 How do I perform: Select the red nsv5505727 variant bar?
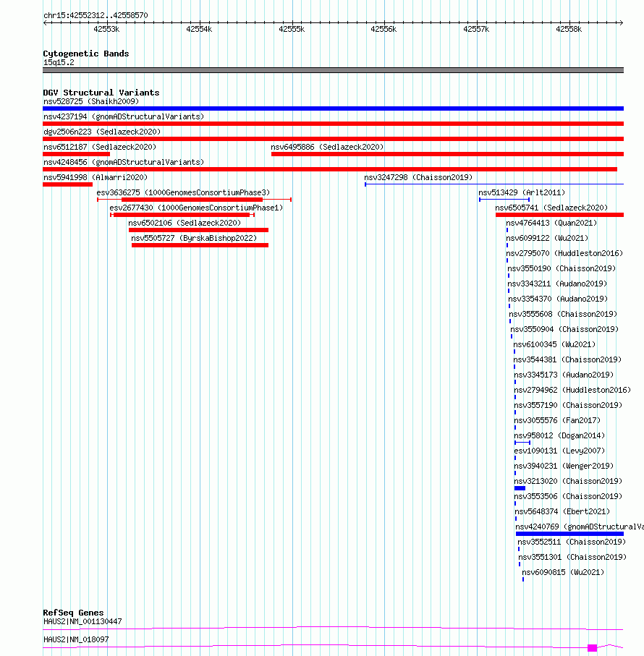200,245
